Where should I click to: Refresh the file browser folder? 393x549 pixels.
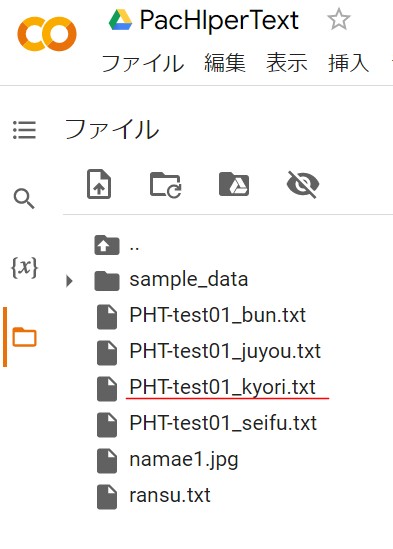point(165,185)
